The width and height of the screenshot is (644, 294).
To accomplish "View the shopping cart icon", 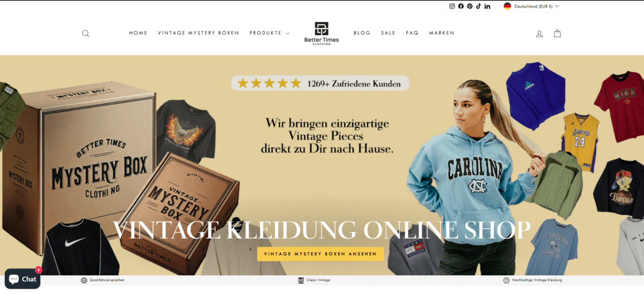I will pyautogui.click(x=558, y=33).
